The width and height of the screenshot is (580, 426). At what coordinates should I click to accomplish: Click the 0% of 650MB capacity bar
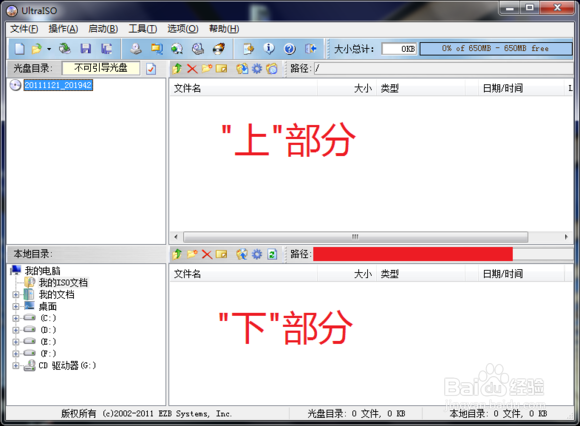coord(496,49)
